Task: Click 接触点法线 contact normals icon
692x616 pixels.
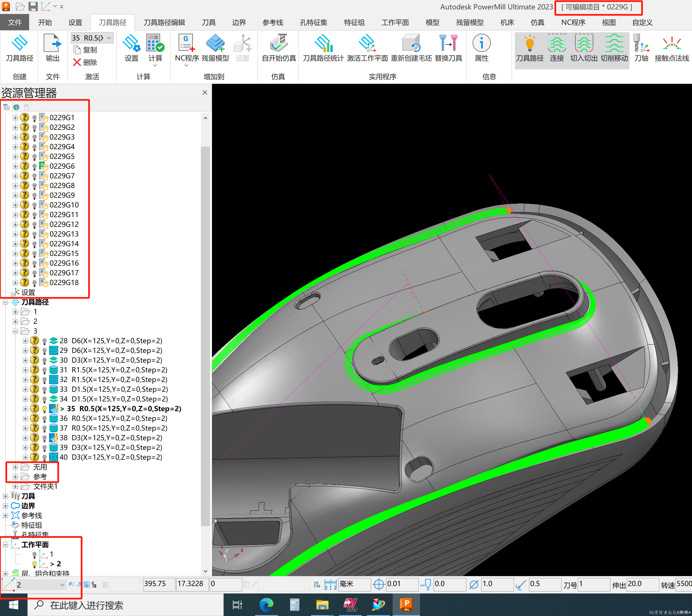Action: [x=672, y=43]
